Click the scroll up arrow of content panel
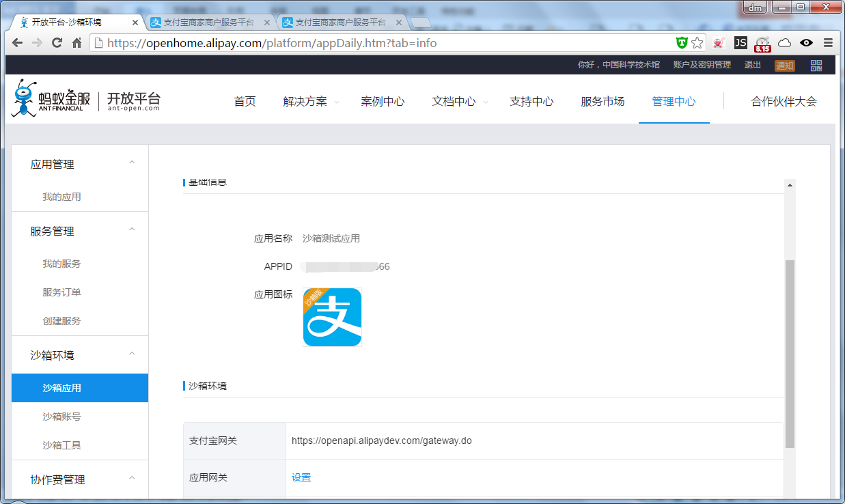Screen dimensions: 845x504 point(790,185)
